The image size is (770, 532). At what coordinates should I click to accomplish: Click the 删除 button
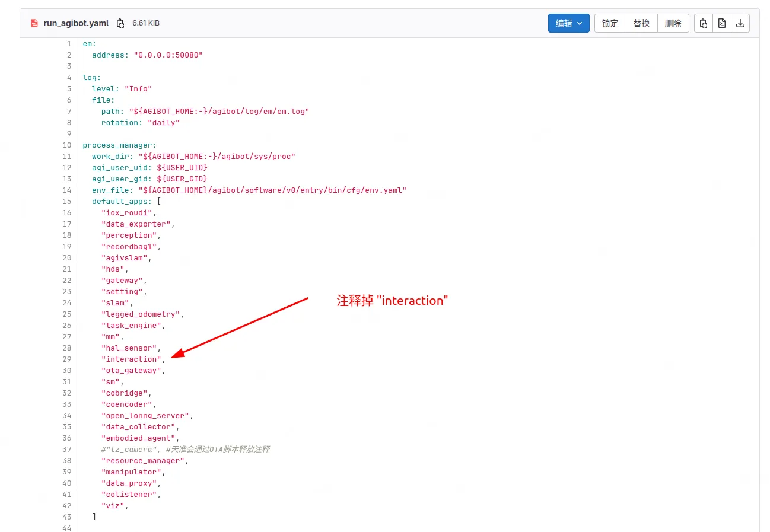click(x=673, y=23)
